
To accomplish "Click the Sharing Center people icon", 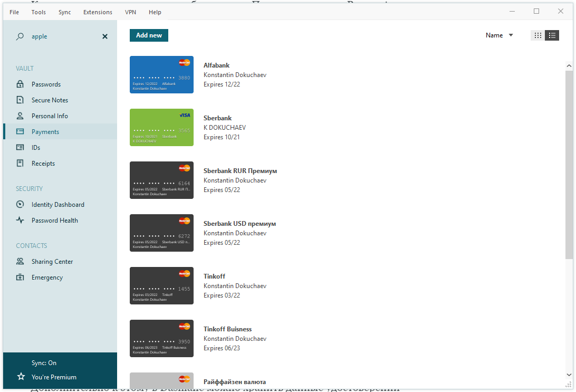I will point(20,261).
